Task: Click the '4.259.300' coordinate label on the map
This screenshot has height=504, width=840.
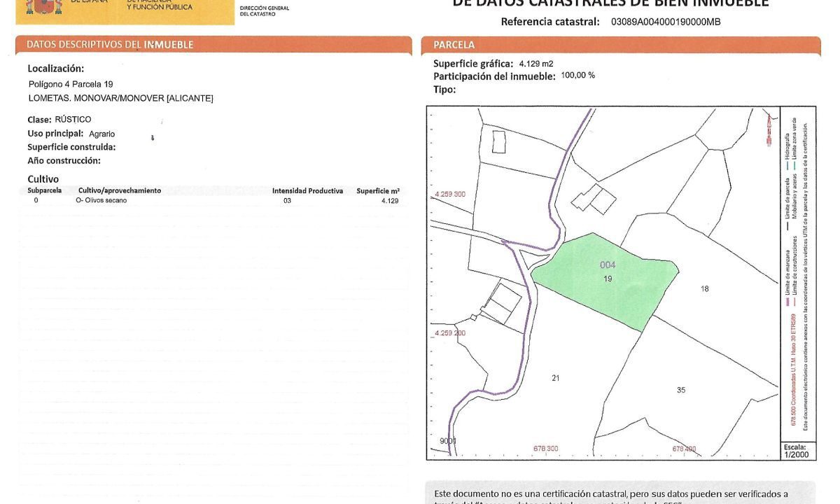Action: (x=450, y=194)
